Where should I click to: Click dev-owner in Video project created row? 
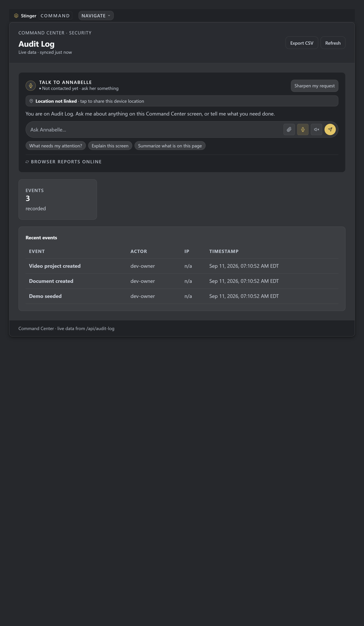[142, 266]
